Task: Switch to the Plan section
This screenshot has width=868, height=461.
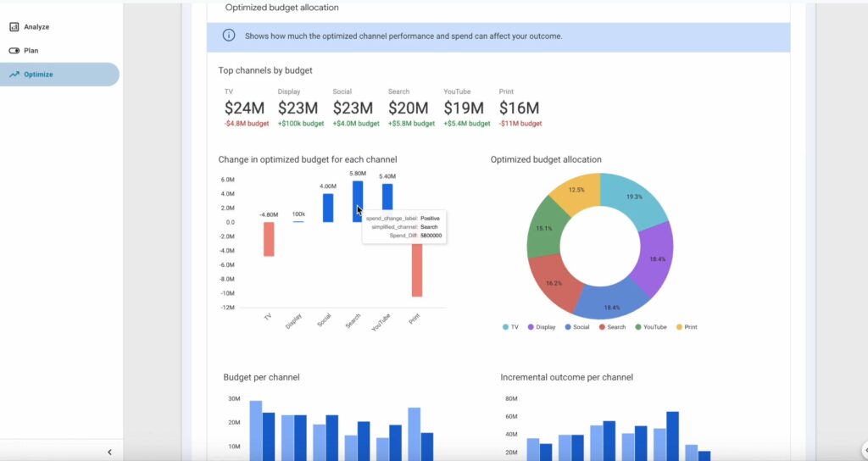Action: point(31,51)
